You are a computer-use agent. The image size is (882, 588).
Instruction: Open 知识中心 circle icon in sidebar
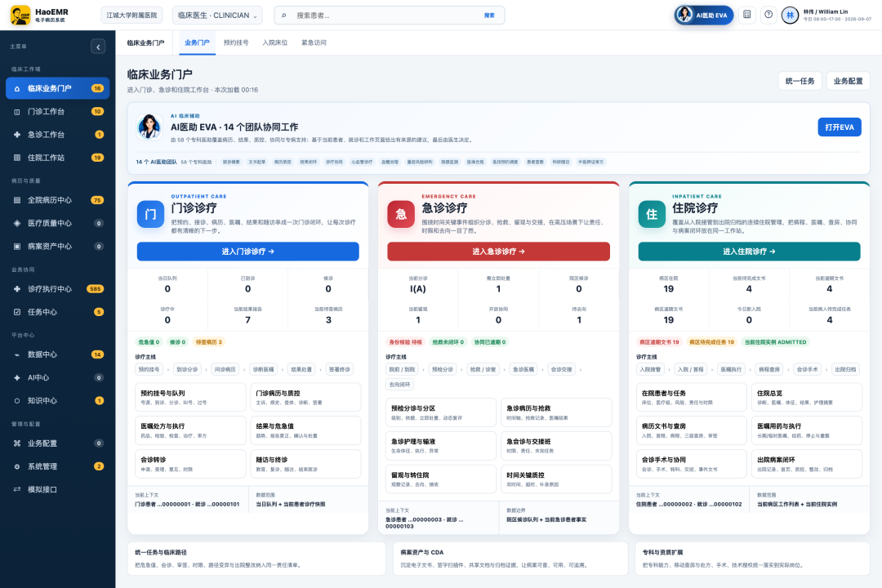17,401
